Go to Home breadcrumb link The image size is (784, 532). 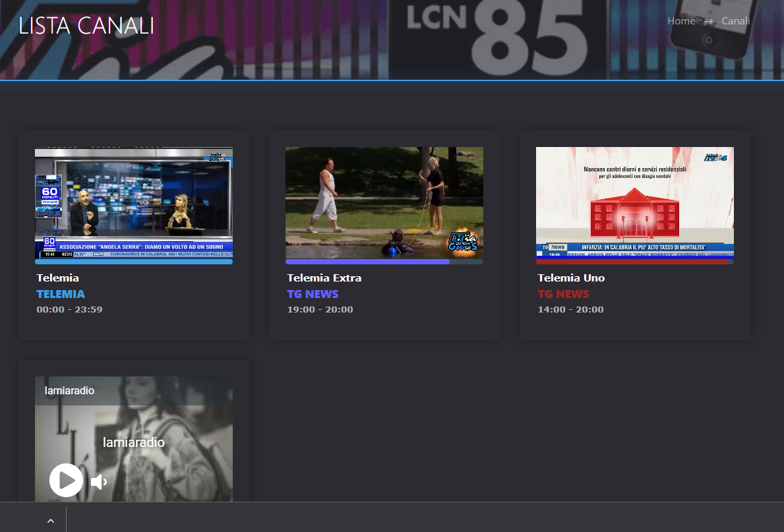pyautogui.click(x=681, y=21)
